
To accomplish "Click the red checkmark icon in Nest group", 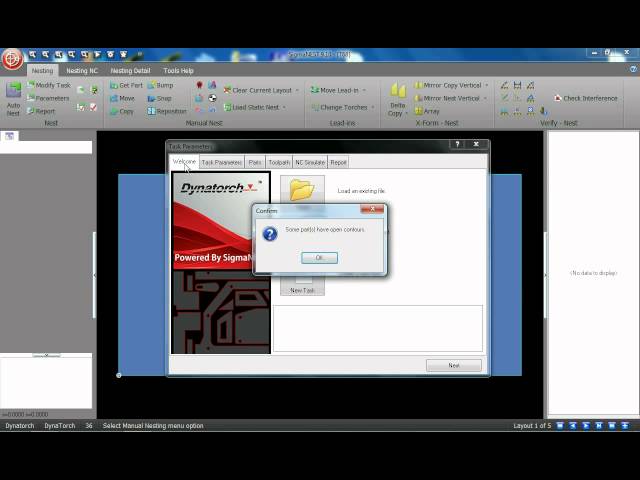I will click(93, 107).
